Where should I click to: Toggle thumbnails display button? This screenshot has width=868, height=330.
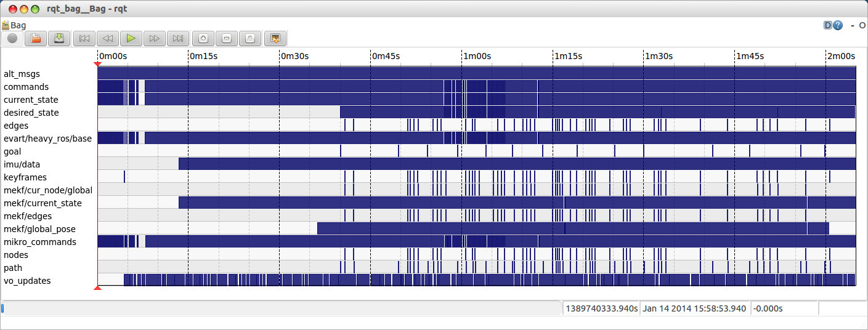(x=275, y=38)
